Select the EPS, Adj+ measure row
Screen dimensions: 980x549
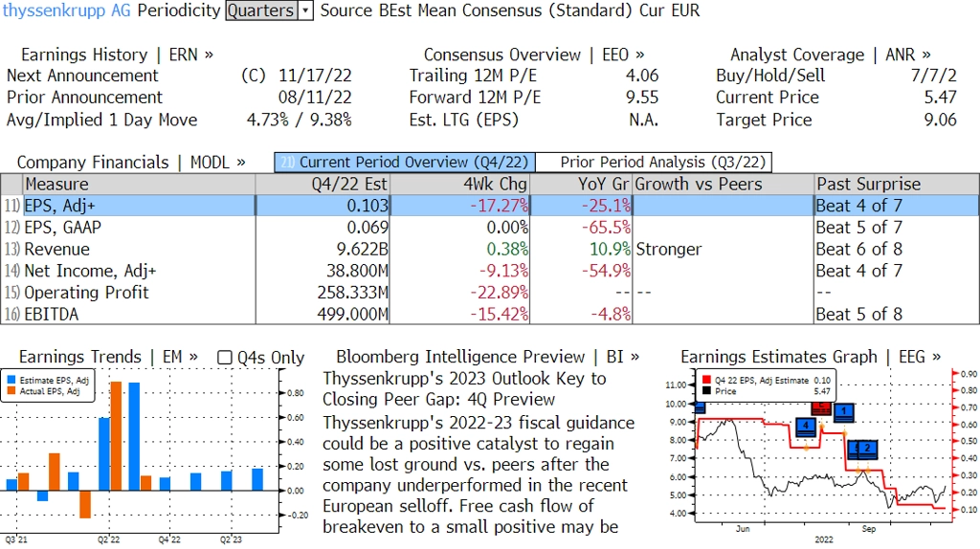490,206
